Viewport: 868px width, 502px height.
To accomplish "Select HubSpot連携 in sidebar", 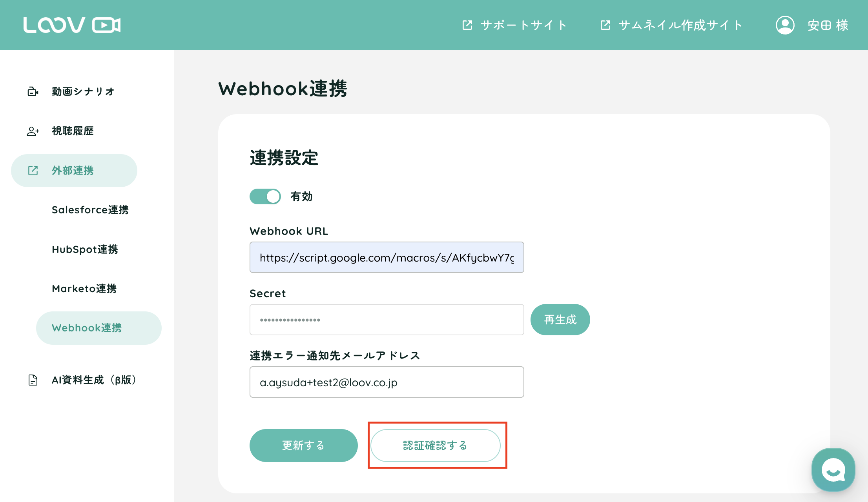I will pos(85,249).
